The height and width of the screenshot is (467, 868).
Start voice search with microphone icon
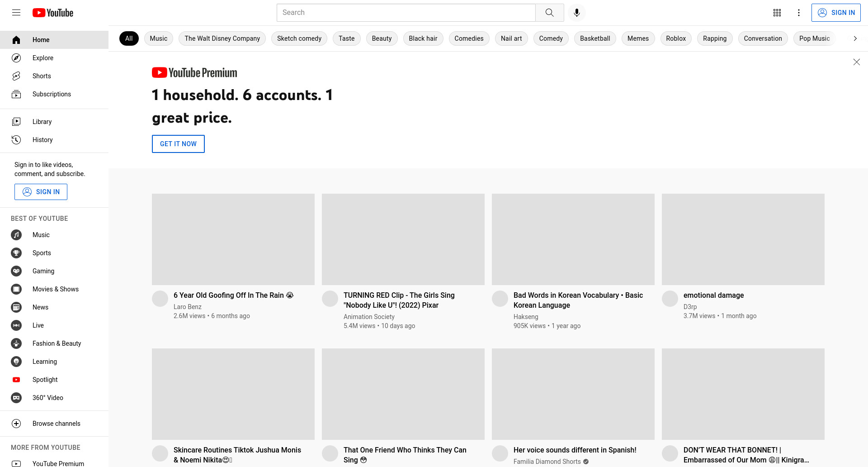577,13
